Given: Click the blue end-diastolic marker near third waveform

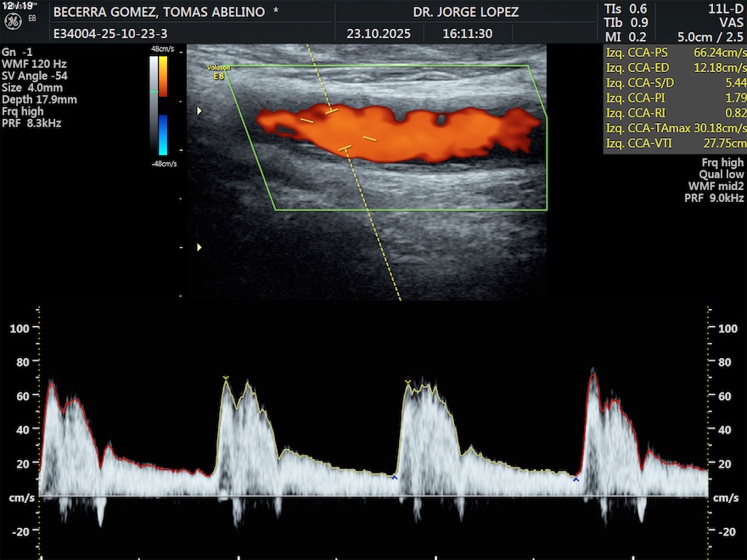Looking at the screenshot, I should pyautogui.click(x=394, y=478).
